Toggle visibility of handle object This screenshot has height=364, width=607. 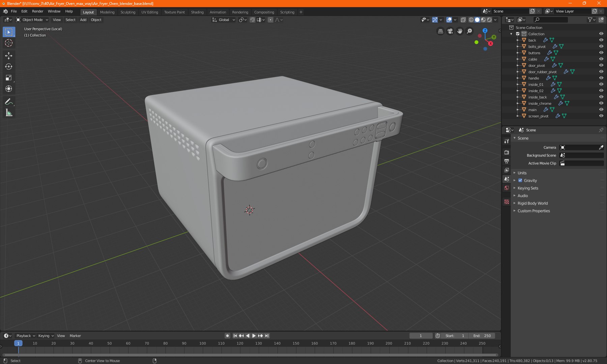point(601,78)
